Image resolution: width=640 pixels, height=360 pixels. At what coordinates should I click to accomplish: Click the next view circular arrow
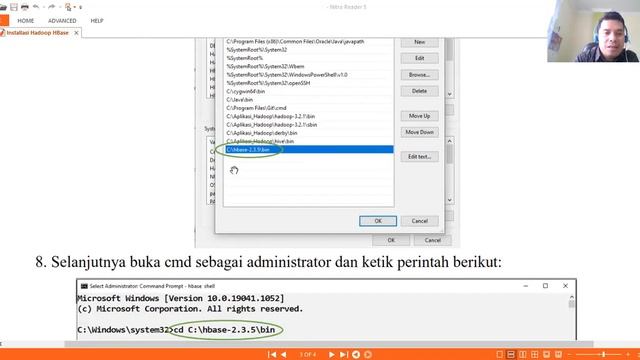click(368, 354)
